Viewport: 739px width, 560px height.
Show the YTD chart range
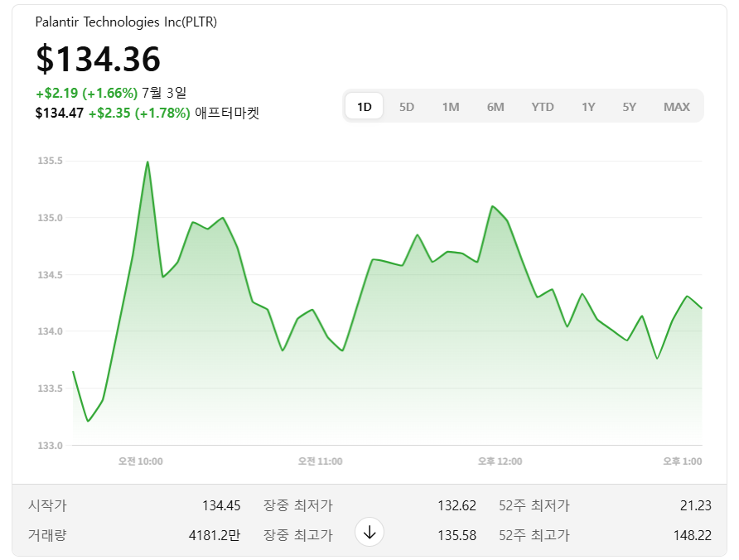(543, 107)
